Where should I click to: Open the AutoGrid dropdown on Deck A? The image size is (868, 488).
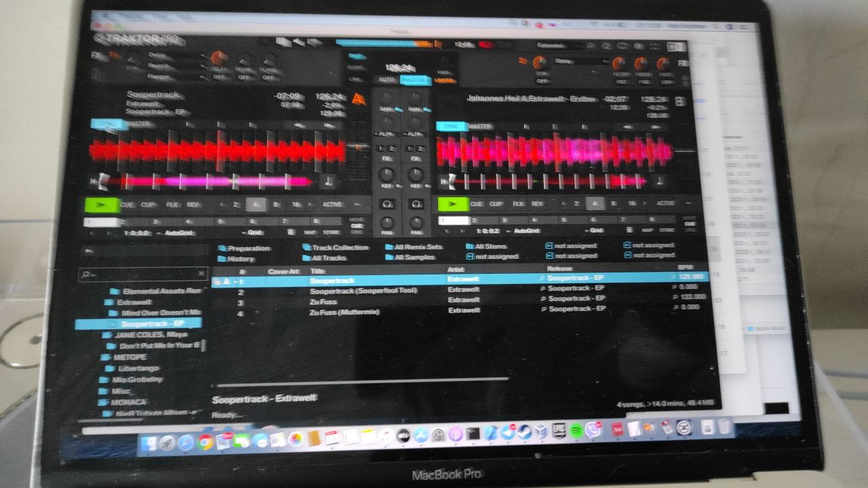180,232
